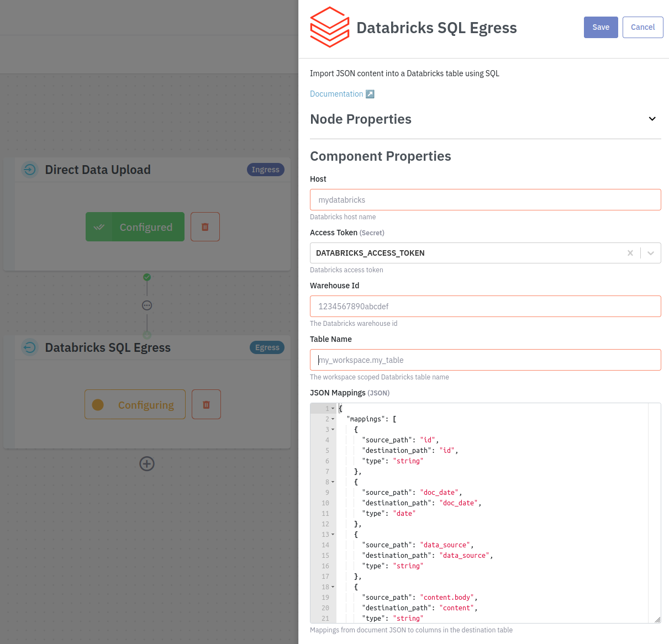Viewport: 669px width, 644px height.
Task: Focus the Table Name input field
Action: (x=486, y=360)
